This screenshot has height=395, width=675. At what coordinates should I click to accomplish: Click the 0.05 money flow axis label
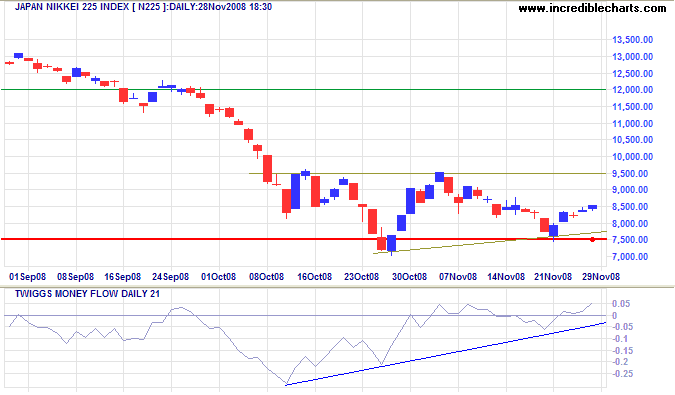(x=621, y=304)
